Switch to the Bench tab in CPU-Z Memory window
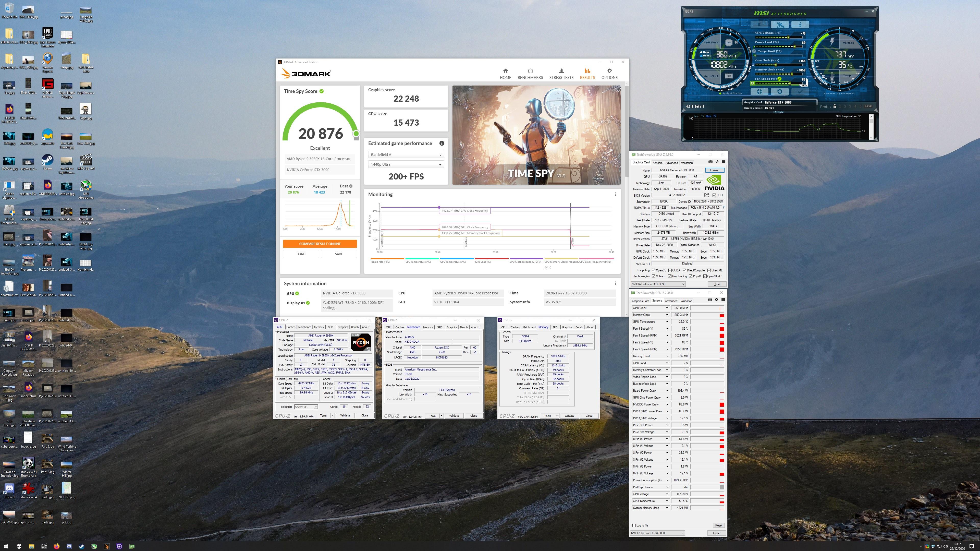This screenshot has width=980, height=551. [x=579, y=327]
